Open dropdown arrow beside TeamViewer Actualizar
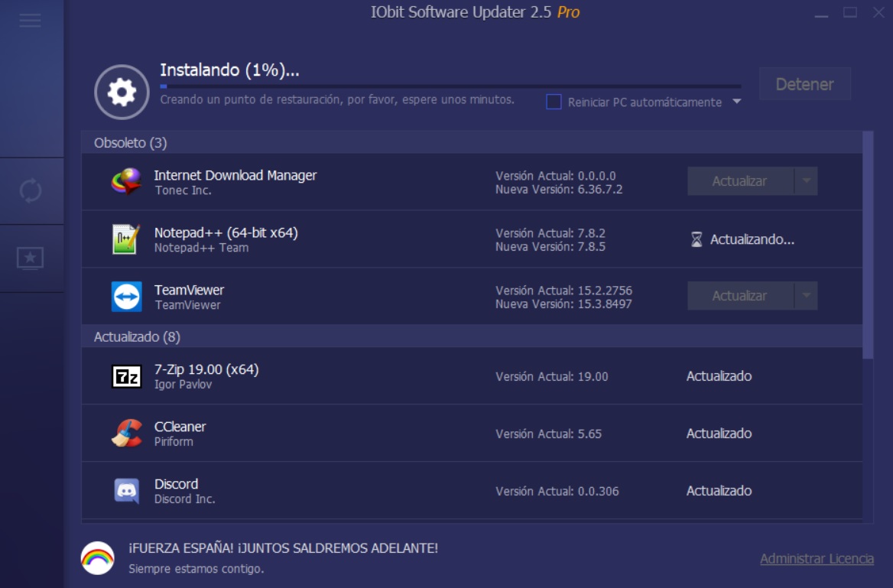Image resolution: width=893 pixels, height=588 pixels. click(807, 296)
